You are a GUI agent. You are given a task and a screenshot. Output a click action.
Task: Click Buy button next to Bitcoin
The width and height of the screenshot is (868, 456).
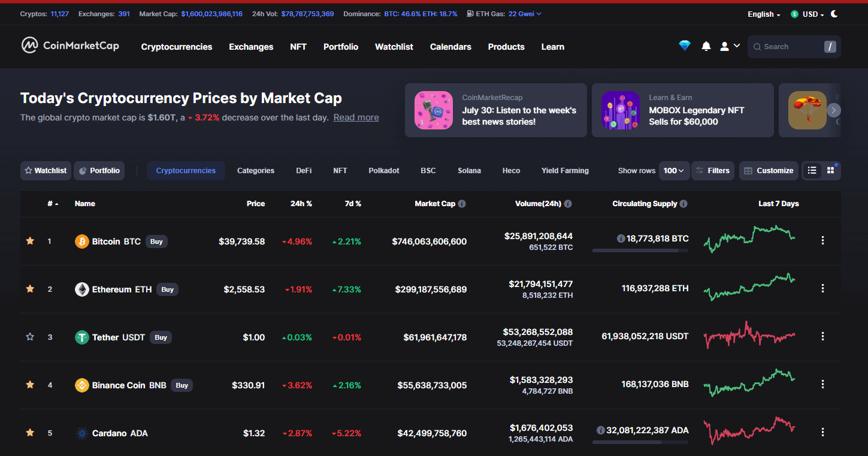tap(156, 241)
